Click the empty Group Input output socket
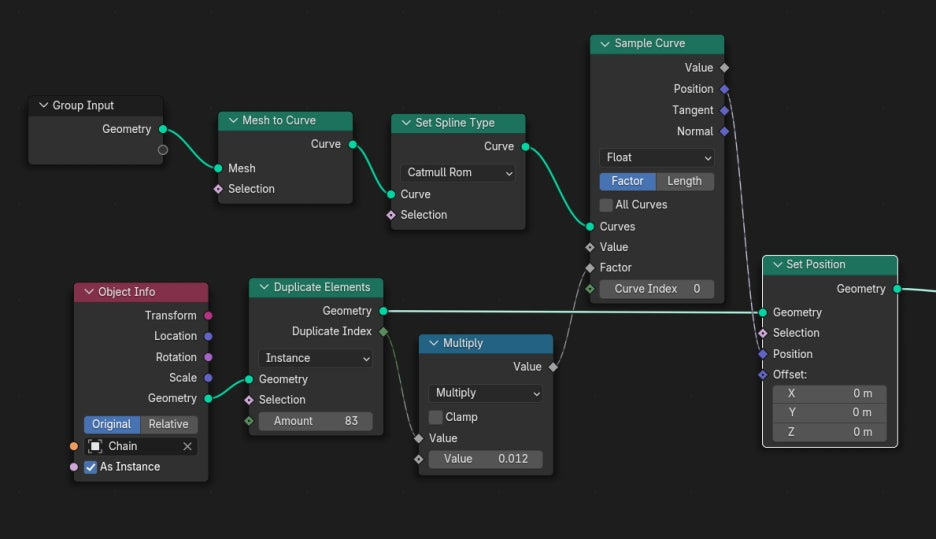 163,150
